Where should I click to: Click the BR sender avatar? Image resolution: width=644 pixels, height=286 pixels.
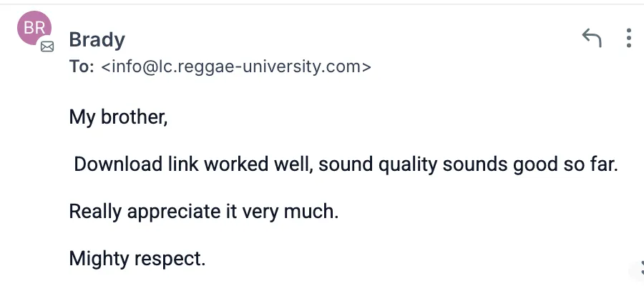[x=34, y=29]
